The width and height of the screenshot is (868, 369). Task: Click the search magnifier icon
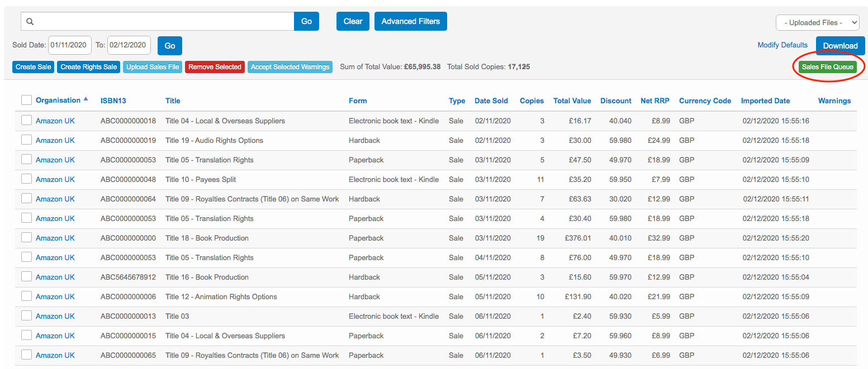click(30, 22)
